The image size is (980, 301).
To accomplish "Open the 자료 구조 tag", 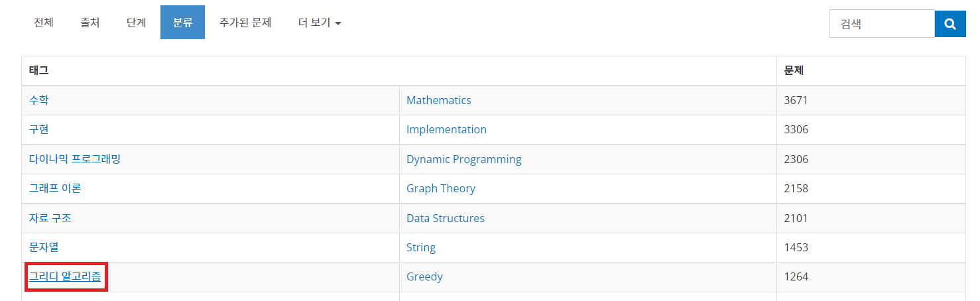I will coord(50,218).
